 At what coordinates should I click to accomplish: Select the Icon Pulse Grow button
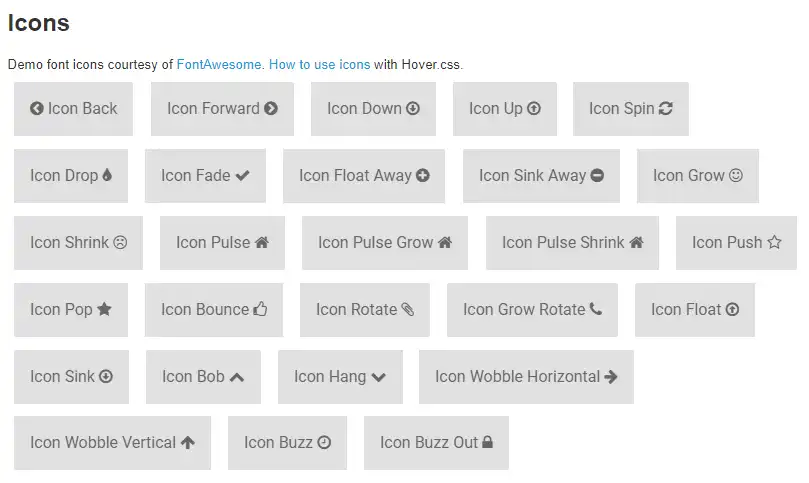click(384, 243)
